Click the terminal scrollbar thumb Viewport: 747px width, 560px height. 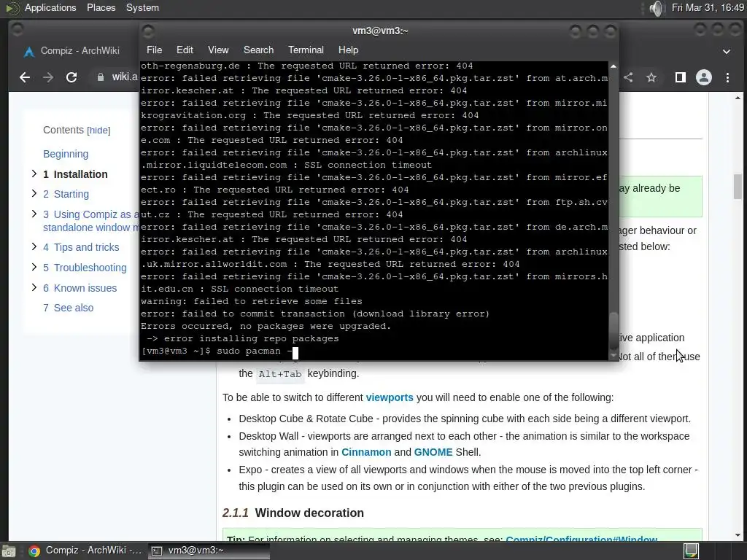(x=614, y=331)
